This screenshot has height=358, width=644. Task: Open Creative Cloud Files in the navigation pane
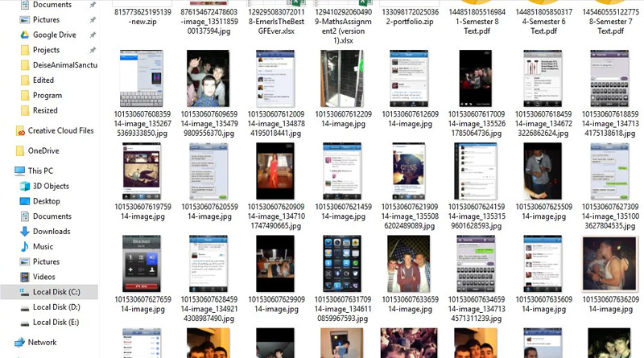[x=60, y=130]
